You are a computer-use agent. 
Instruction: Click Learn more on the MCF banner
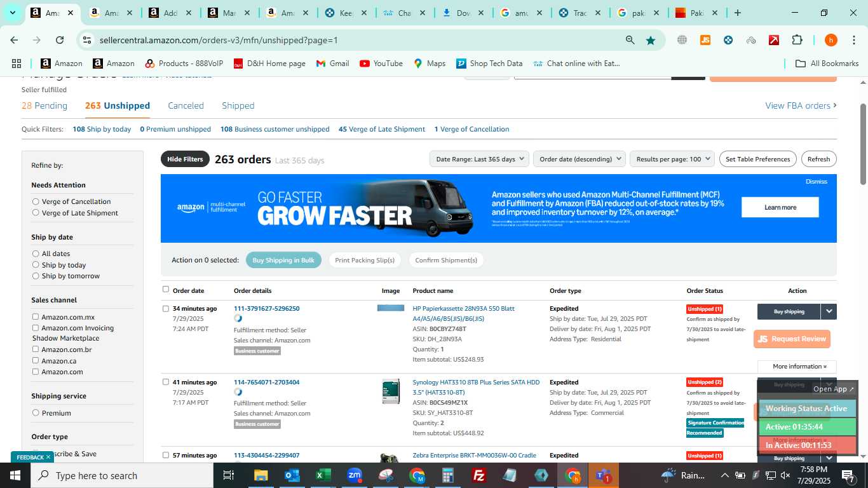coord(780,207)
